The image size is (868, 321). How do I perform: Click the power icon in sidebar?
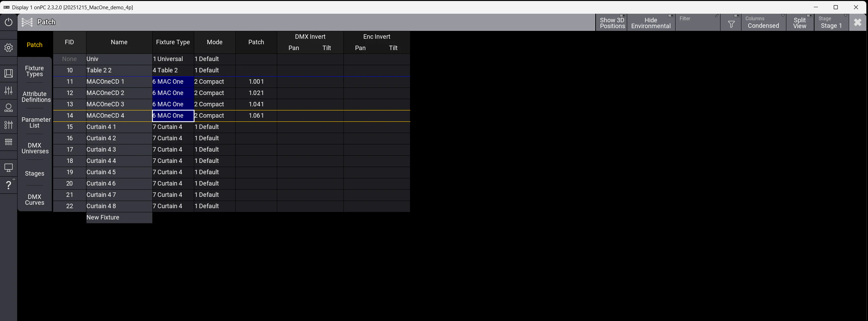9,22
